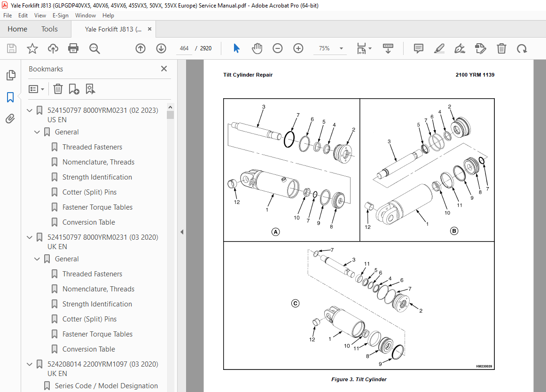Select the Yale Forklift J813 document tab
This screenshot has height=392, width=546.
[x=113, y=29]
